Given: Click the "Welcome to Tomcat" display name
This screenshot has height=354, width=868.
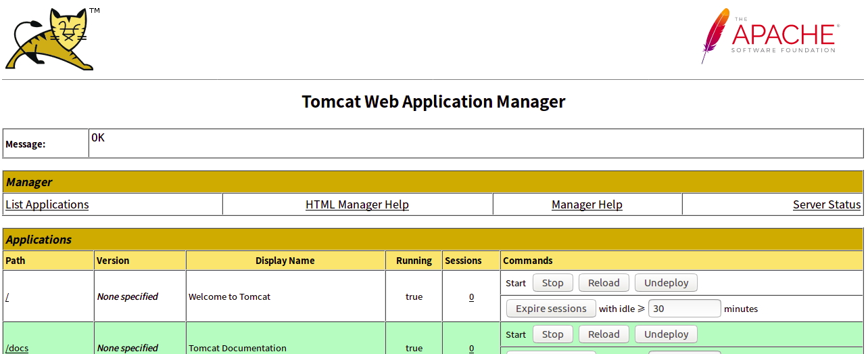Looking at the screenshot, I should pyautogui.click(x=229, y=296).
